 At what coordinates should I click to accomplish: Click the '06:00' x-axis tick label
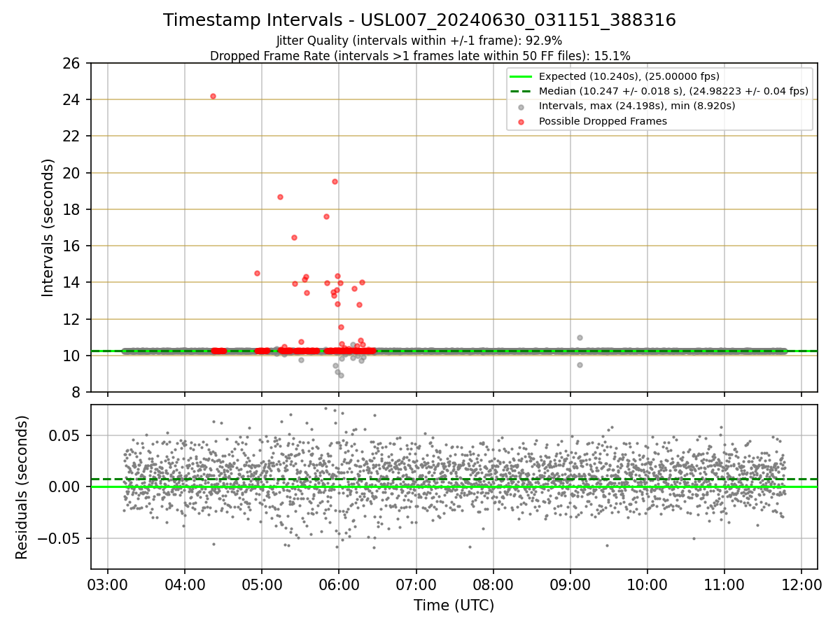(338, 584)
